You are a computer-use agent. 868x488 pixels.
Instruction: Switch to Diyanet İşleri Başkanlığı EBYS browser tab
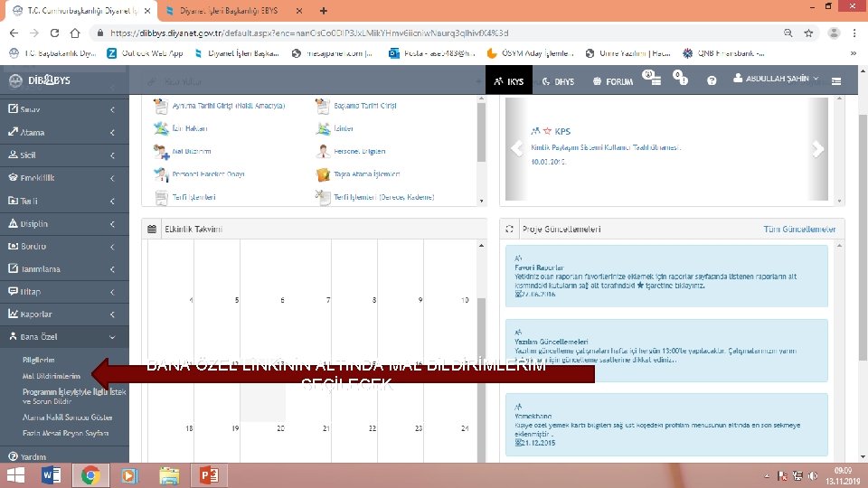coord(230,11)
